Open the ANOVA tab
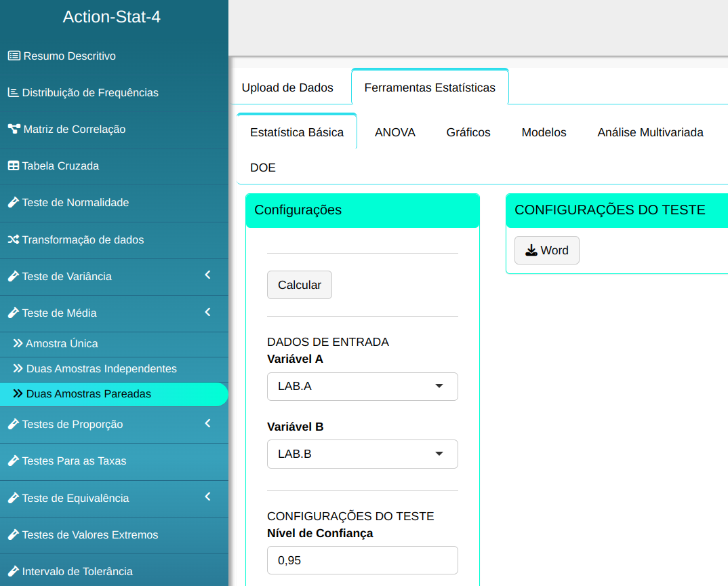This screenshot has width=728, height=586. (395, 132)
